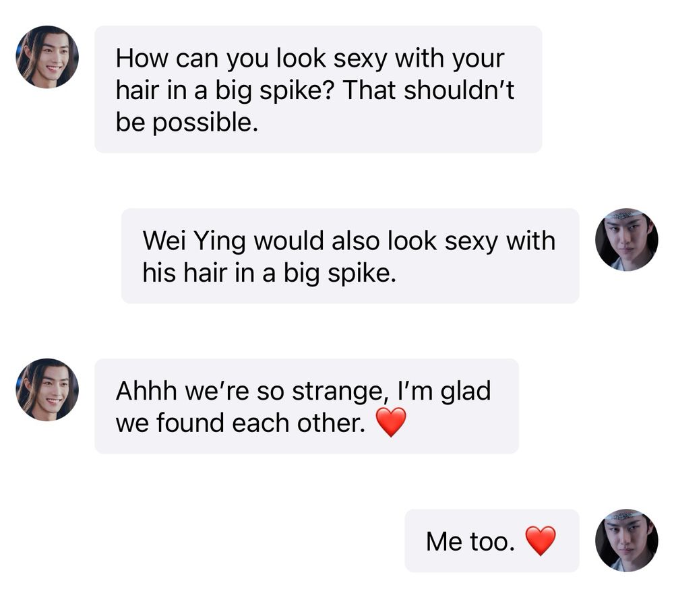Click the word 'glad' in the third message

click(x=466, y=392)
